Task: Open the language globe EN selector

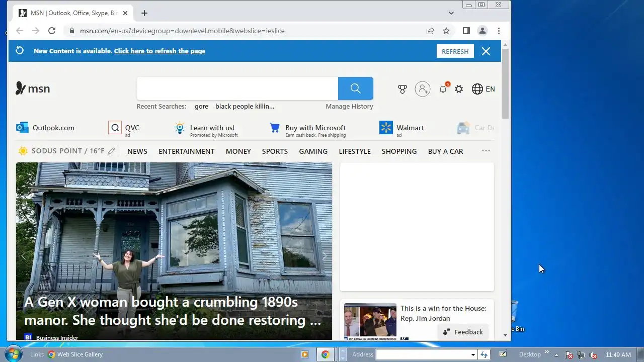Action: [484, 89]
